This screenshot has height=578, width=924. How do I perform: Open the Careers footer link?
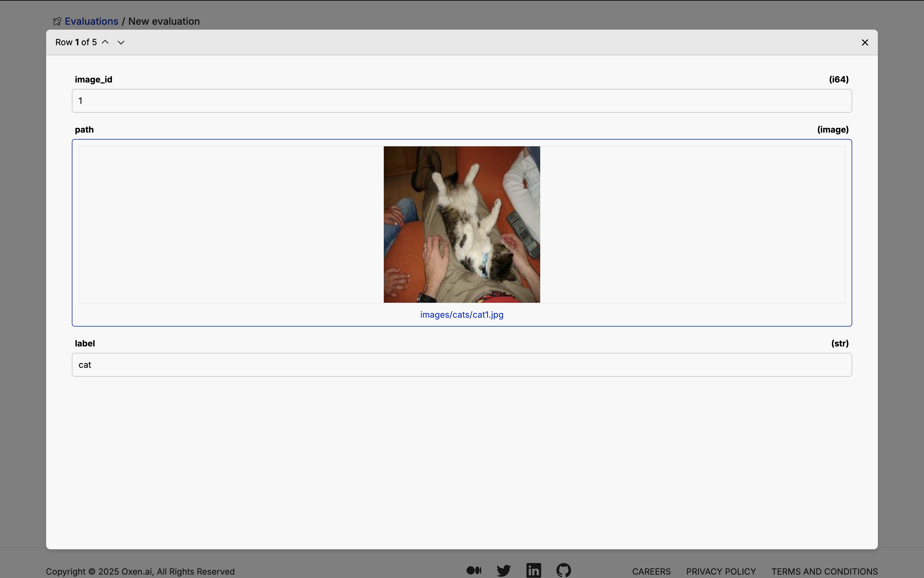(x=651, y=572)
